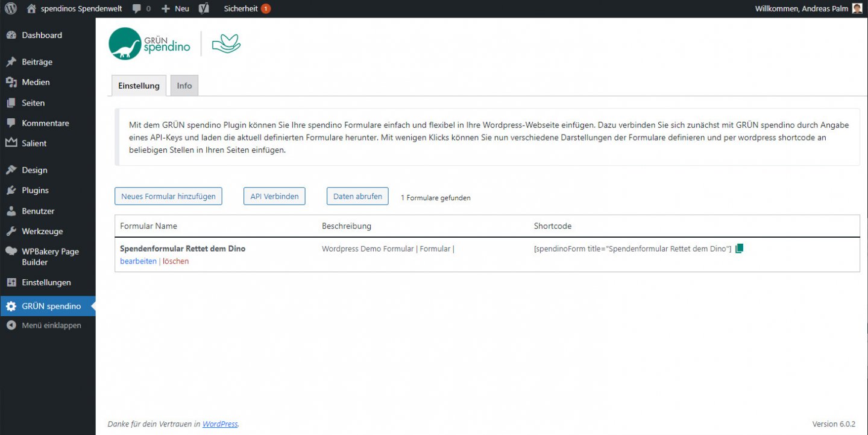Image resolution: width=868 pixels, height=435 pixels.
Task: Click the Werkzeuge wrench icon
Action: (11, 231)
